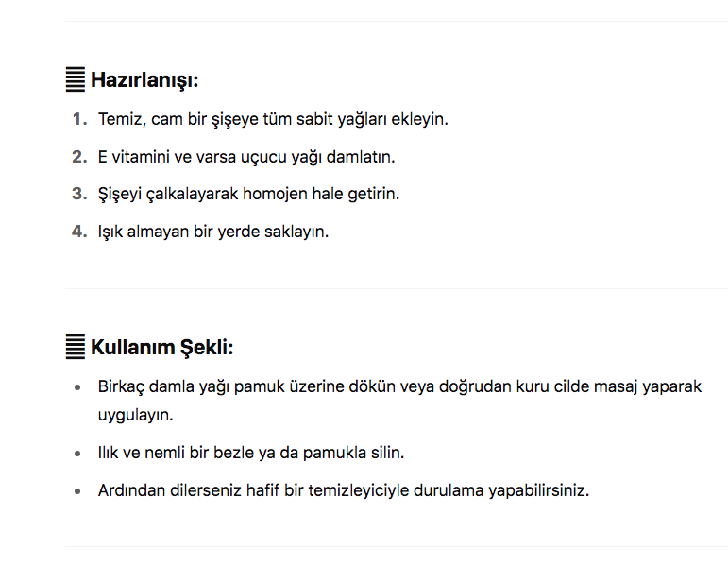The width and height of the screenshot is (728, 566).
Task: Click the step about adding oils to glass bottle
Action: pyautogui.click(x=273, y=120)
